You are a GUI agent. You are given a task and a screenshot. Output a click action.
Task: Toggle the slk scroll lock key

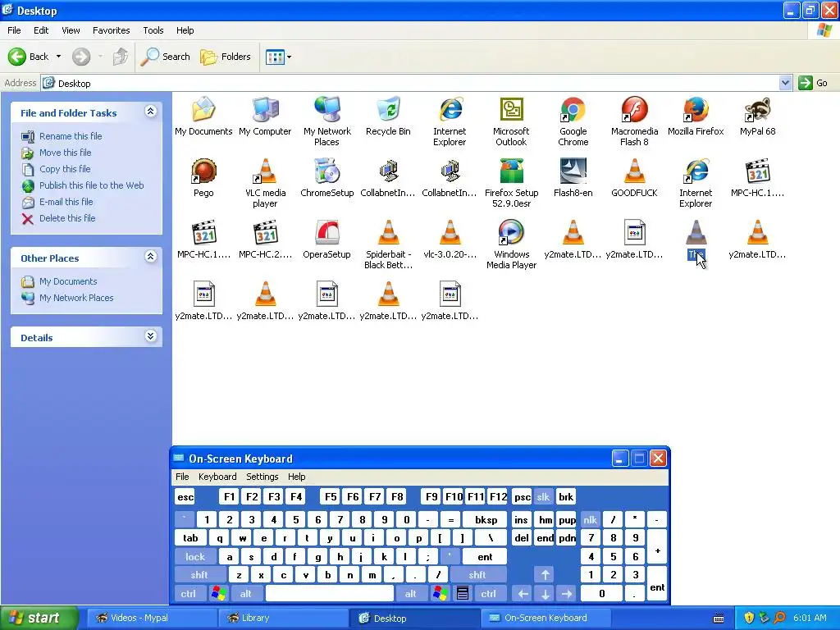543,496
